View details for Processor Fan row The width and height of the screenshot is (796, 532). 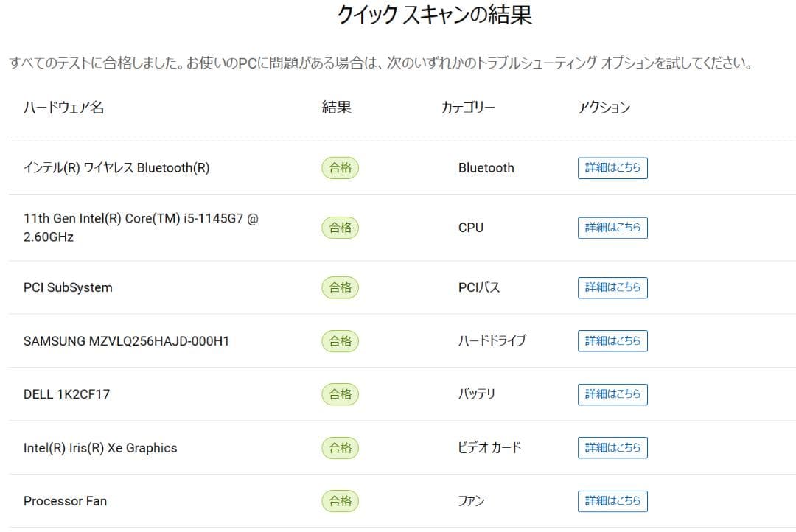[612, 501]
